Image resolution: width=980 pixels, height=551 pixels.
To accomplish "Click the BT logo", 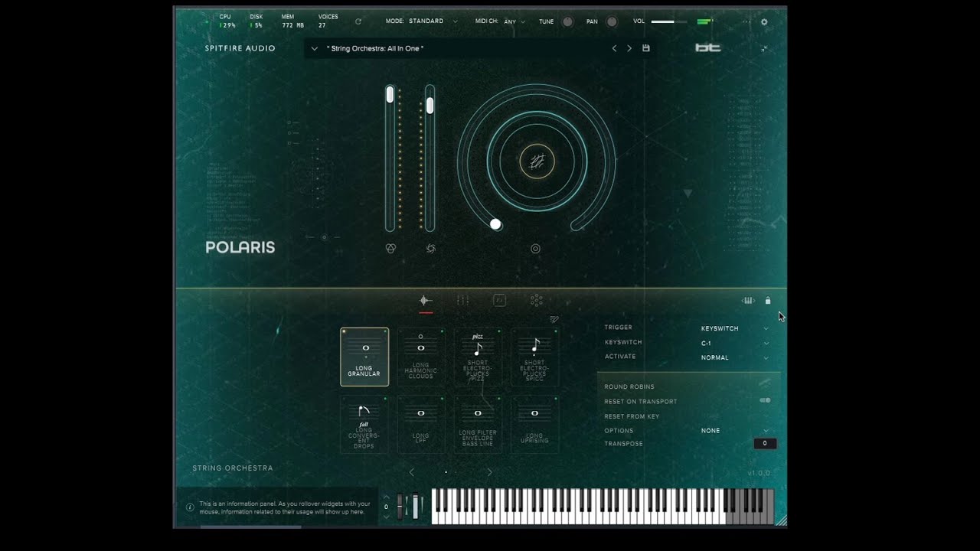I will [x=708, y=48].
